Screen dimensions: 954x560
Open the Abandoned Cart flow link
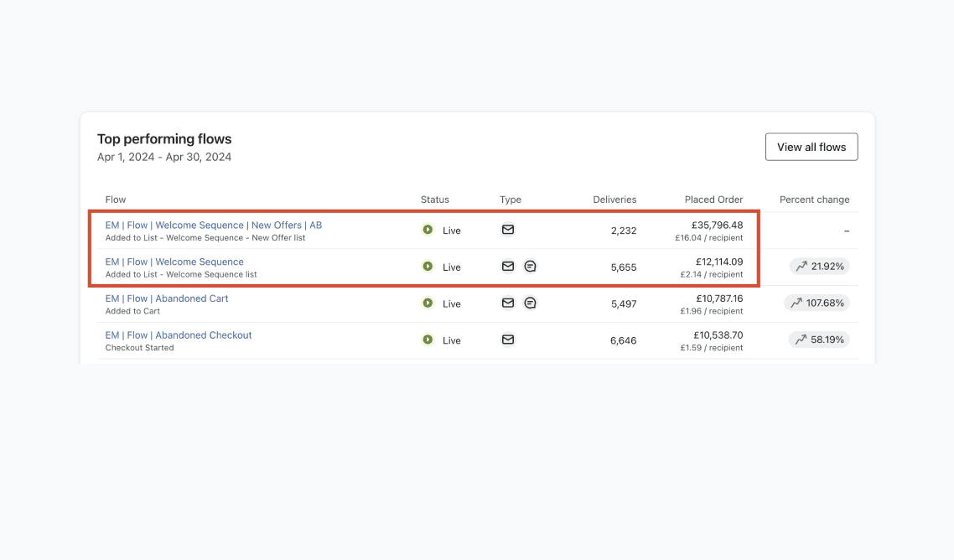167,298
